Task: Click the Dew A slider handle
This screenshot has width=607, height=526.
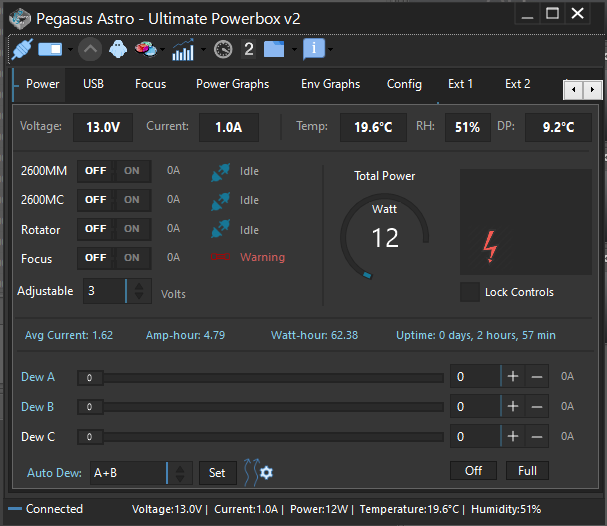Action: point(90,378)
